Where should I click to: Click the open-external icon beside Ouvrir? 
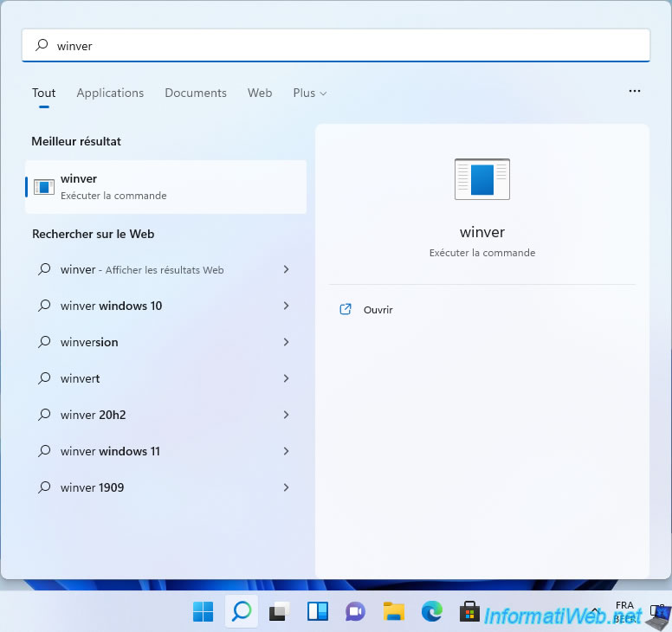click(x=346, y=309)
